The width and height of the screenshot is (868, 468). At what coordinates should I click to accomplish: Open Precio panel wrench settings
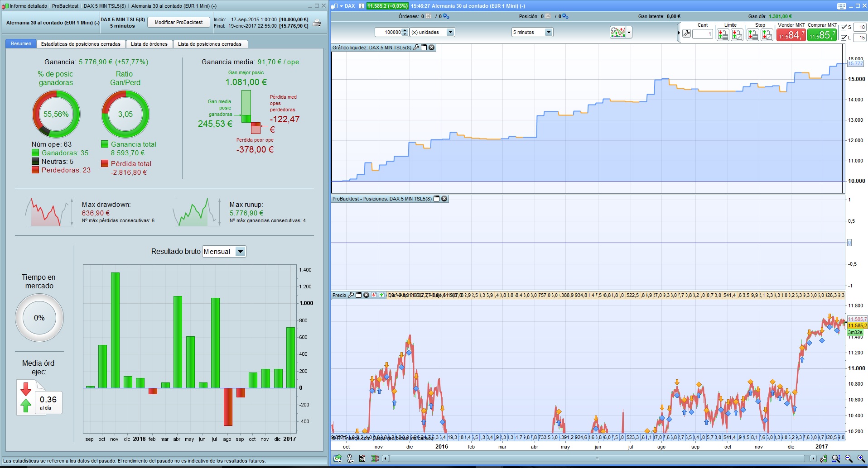[x=351, y=295]
